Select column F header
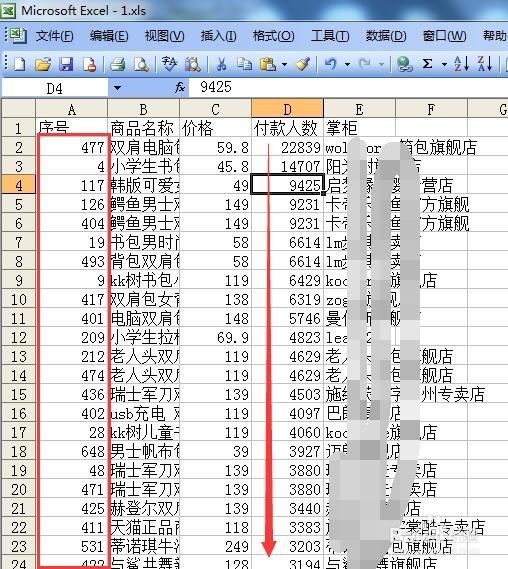508x569 pixels. (x=431, y=109)
